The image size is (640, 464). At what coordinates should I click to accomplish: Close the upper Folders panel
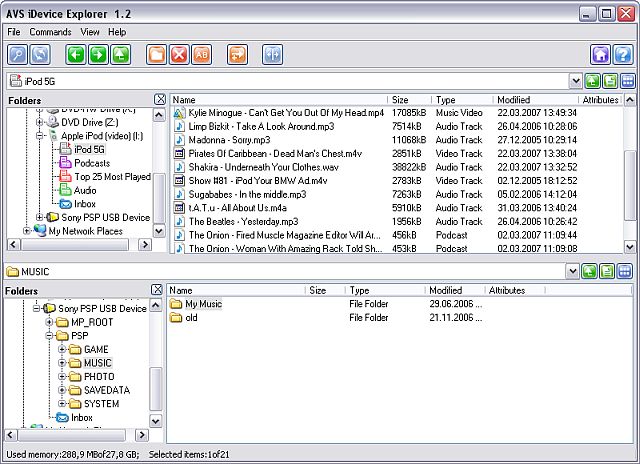159,100
